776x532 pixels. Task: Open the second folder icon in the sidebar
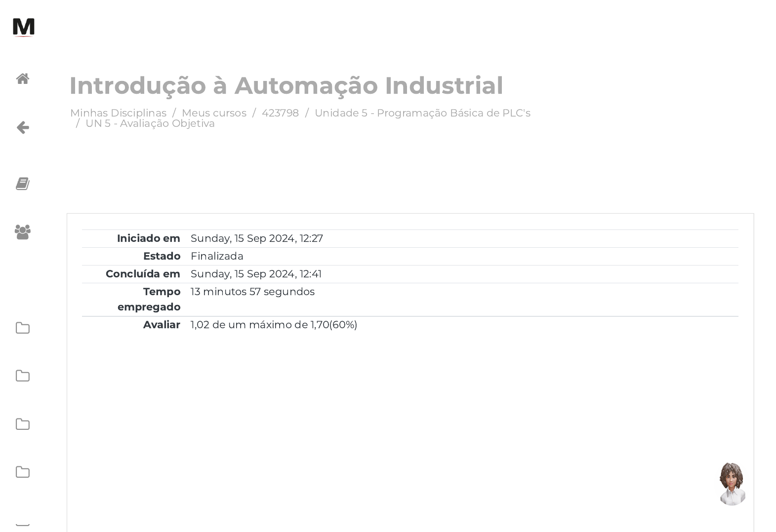click(x=23, y=376)
